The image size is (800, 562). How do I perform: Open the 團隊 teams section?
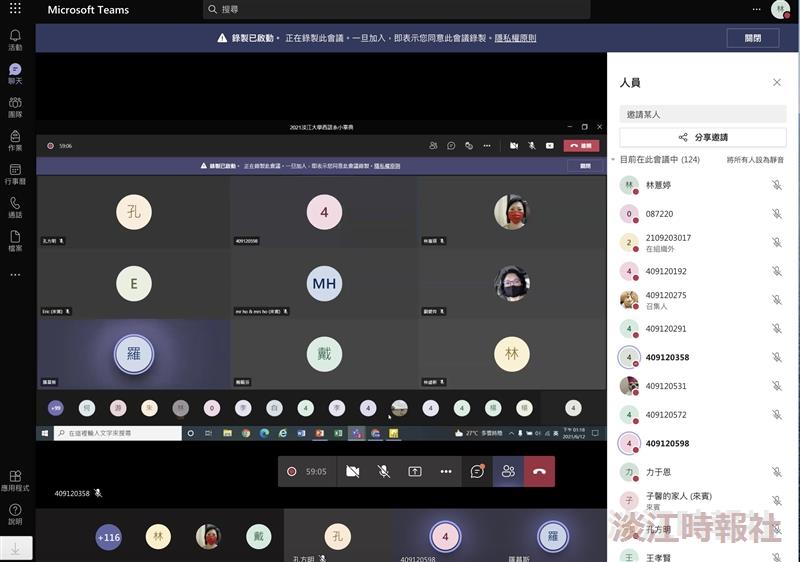15,107
